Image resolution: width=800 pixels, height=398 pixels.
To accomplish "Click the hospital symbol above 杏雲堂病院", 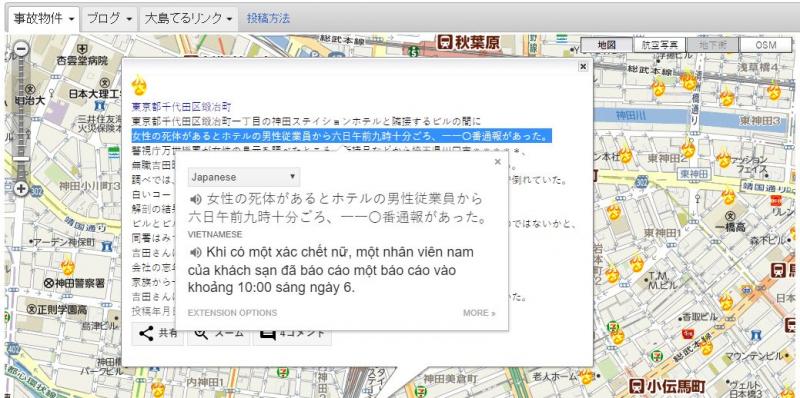I will pos(82,49).
